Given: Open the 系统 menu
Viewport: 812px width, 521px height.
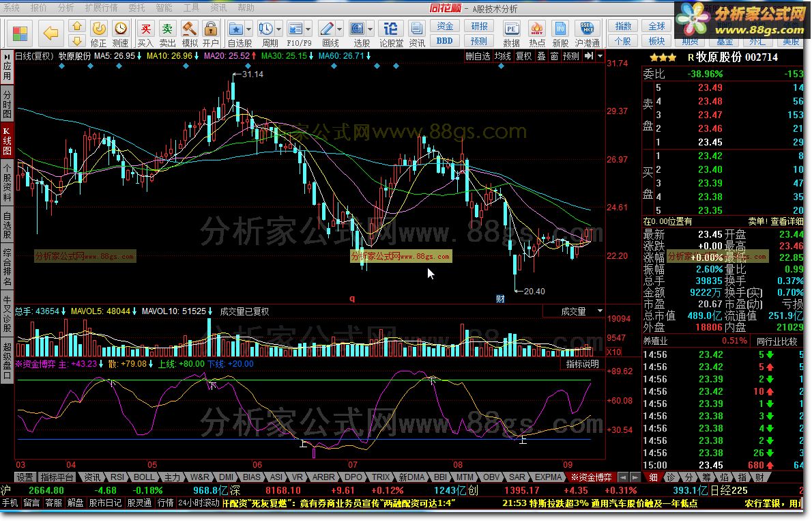Looking at the screenshot, I should point(12,8).
